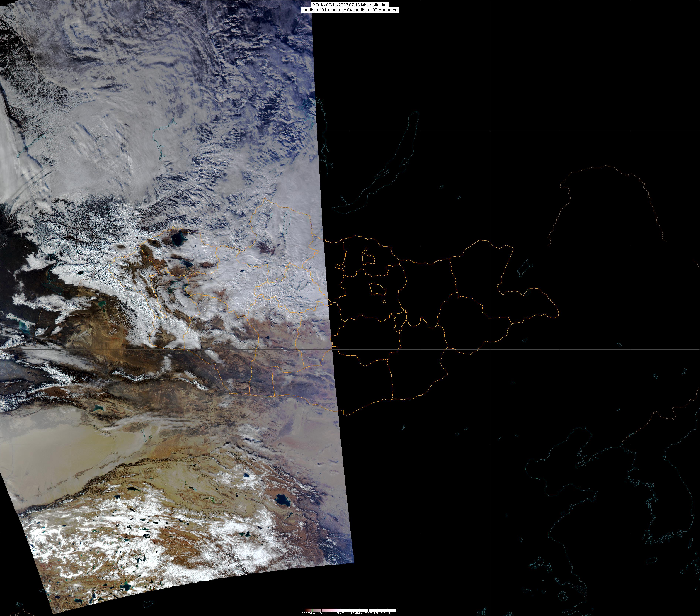Click the large dark Qinghai Lake
This screenshot has height=616, width=700.
coord(282,500)
